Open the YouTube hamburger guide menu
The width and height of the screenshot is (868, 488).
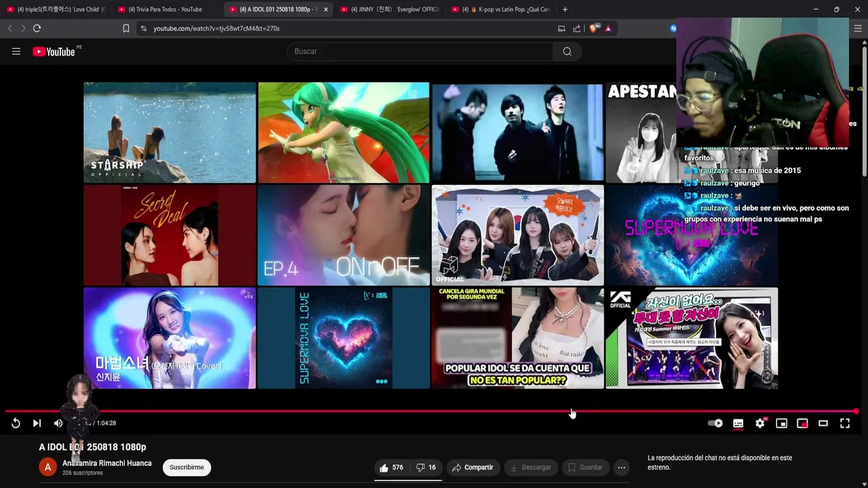pyautogui.click(x=16, y=52)
